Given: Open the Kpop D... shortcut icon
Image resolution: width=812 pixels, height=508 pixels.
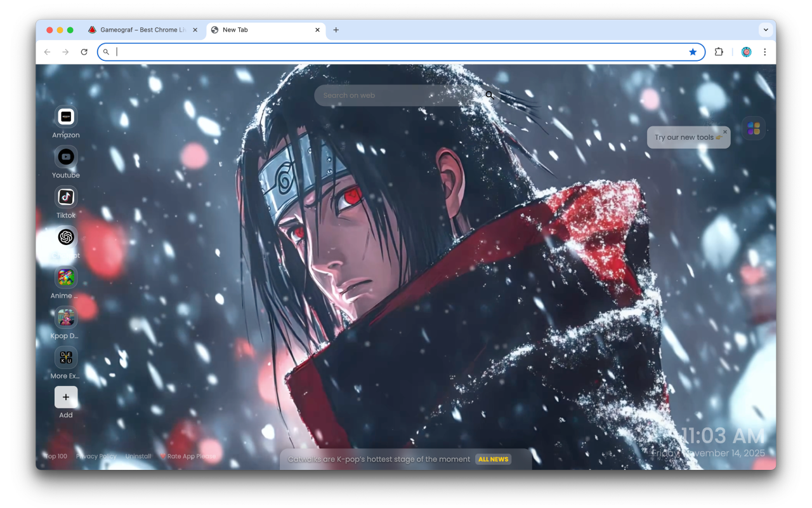Looking at the screenshot, I should click(x=66, y=317).
